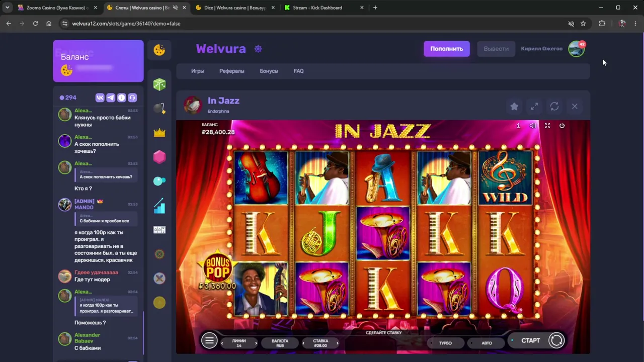Viewport: 644px width, 362px height.
Task: Close the Stream Kick Dashboard tab
Action: (x=362, y=8)
